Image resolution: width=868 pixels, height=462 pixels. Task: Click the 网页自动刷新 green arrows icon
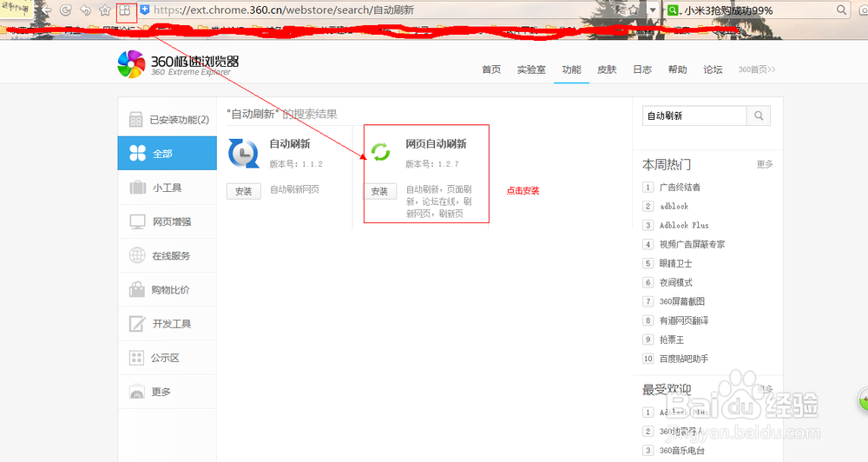380,152
